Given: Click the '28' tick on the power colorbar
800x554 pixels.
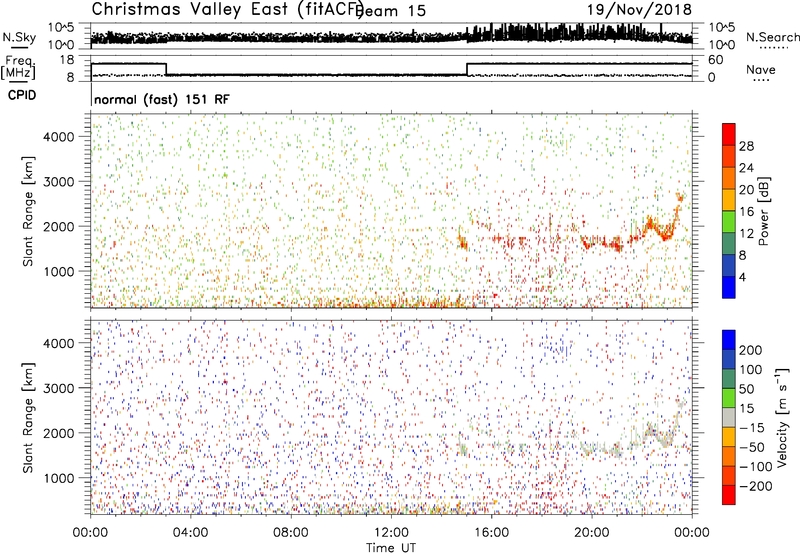Looking at the screenshot, I should click(746, 146).
